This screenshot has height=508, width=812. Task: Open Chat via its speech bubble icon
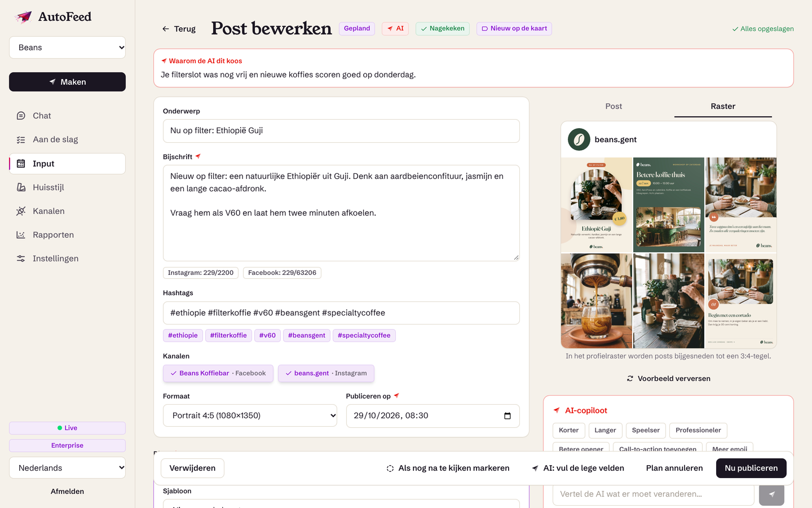pos(21,116)
